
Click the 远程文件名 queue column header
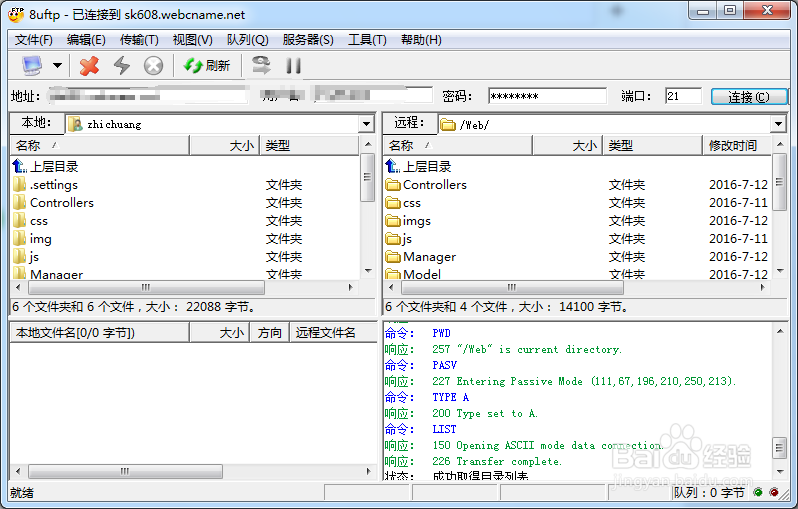(333, 332)
